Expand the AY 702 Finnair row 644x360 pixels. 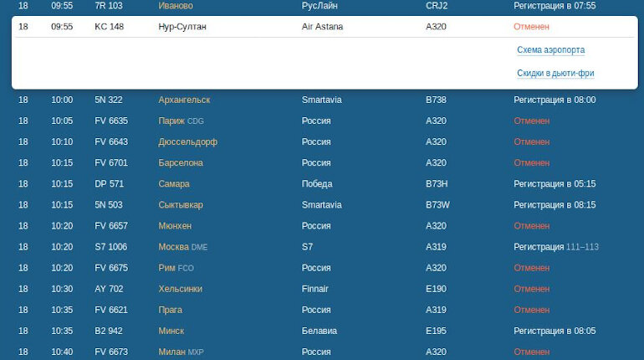coord(325,289)
